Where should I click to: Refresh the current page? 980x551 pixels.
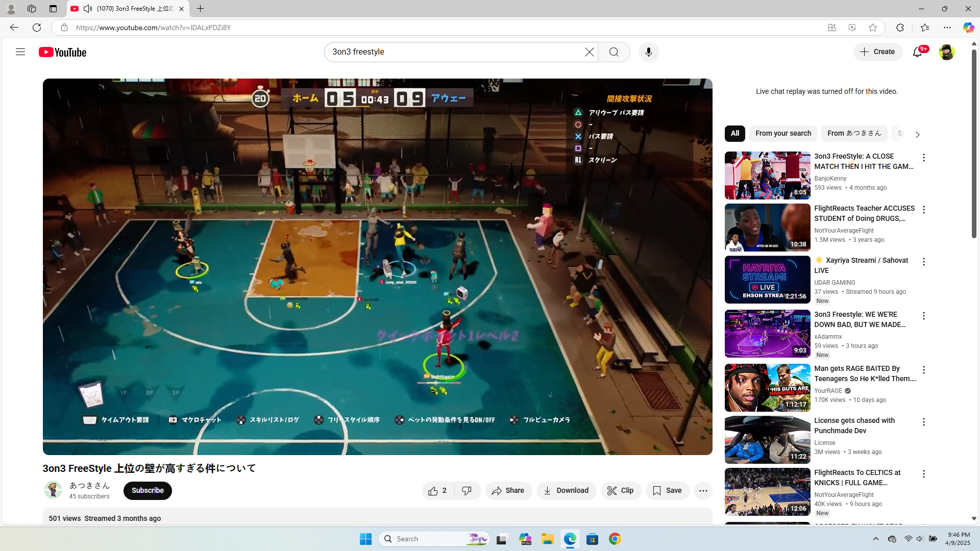coord(37,28)
